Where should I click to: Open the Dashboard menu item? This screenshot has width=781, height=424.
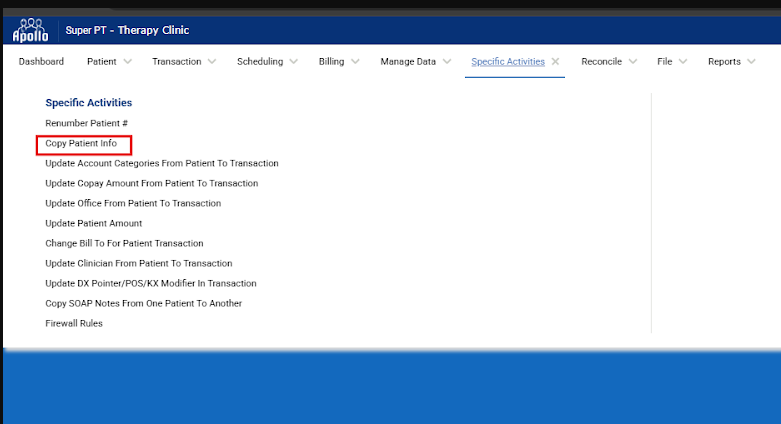(x=41, y=62)
